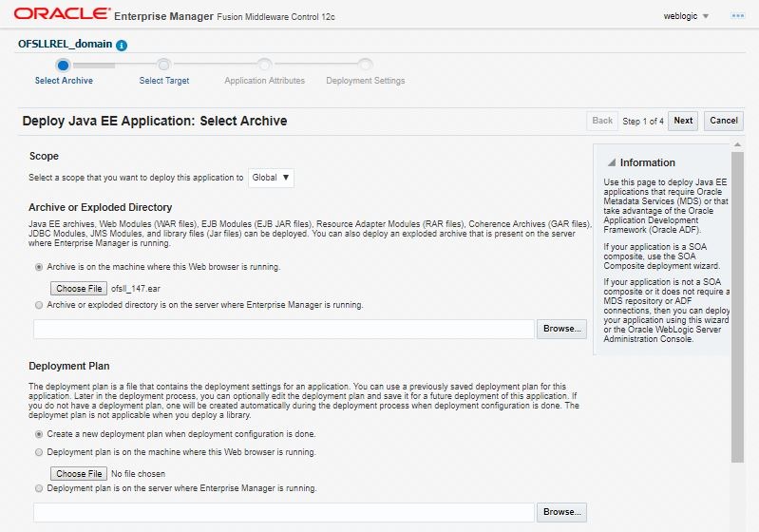The width and height of the screenshot is (759, 532).
Task: Select create a new deployment plan
Action: point(39,434)
